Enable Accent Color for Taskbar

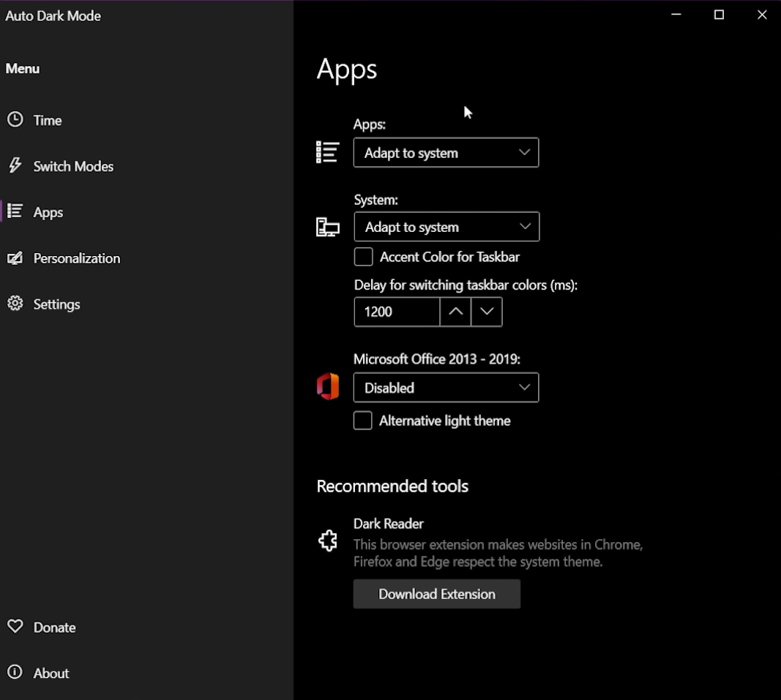[x=363, y=257]
